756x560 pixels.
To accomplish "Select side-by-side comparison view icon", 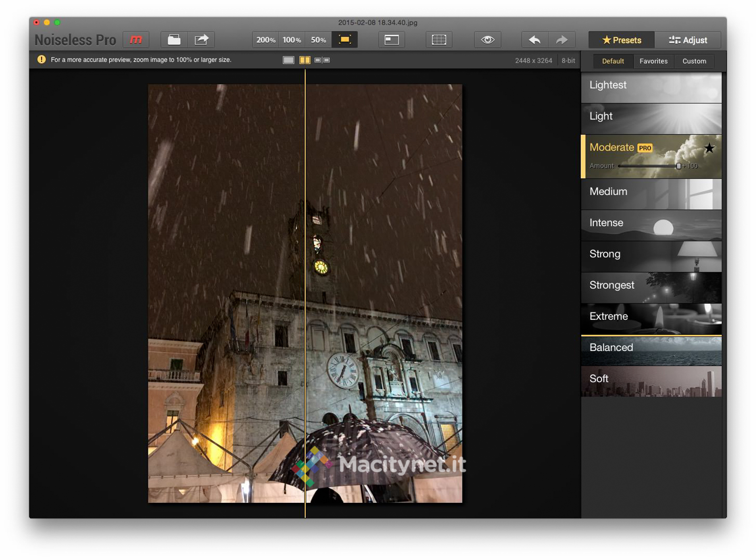I will [x=322, y=60].
